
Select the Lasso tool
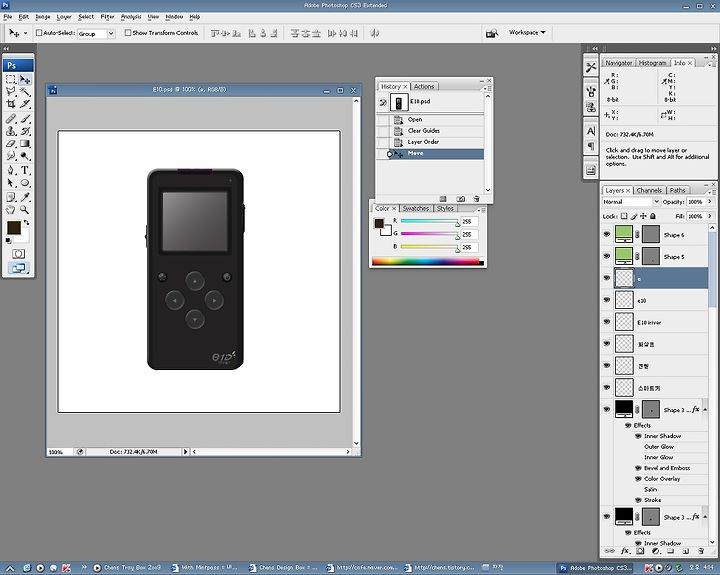pyautogui.click(x=11, y=92)
